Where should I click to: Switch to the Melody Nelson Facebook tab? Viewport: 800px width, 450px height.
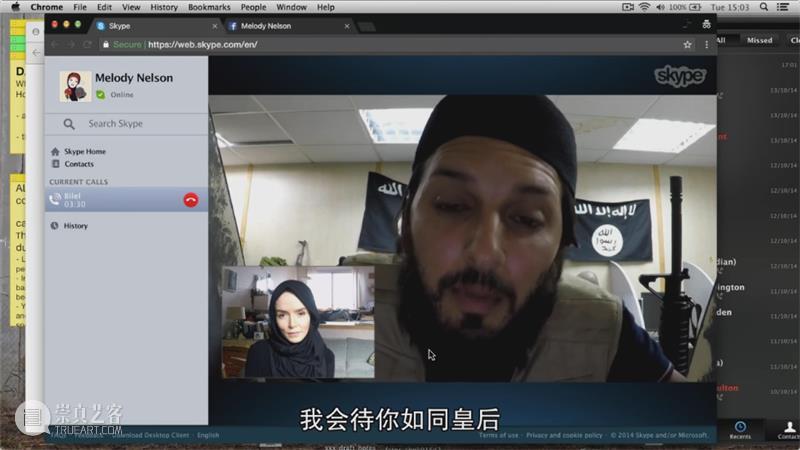pos(288,26)
